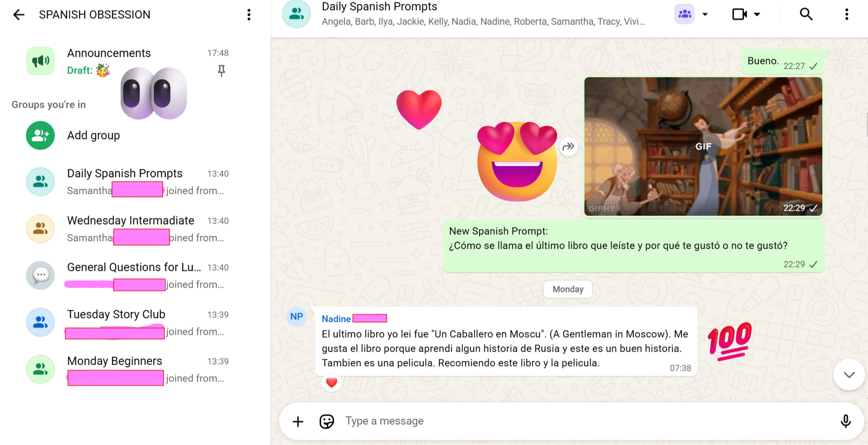This screenshot has width=868, height=445.
Task: Jump to latest messages with down chevron
Action: click(849, 375)
